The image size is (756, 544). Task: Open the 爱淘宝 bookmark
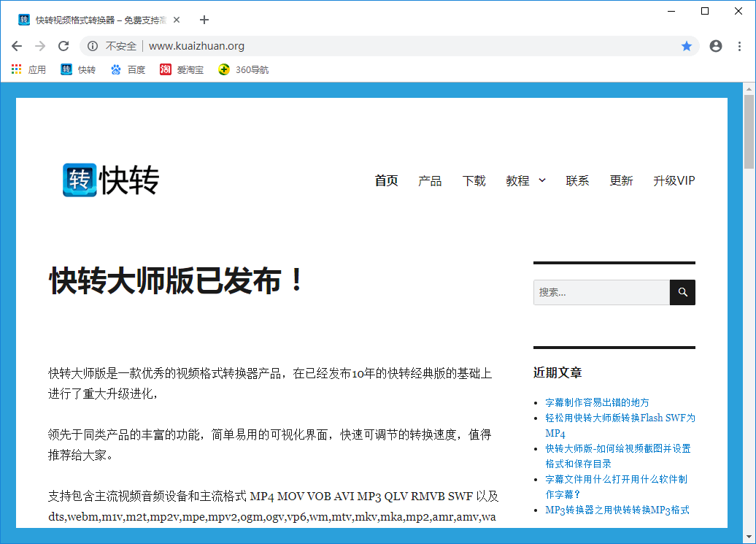(182, 70)
